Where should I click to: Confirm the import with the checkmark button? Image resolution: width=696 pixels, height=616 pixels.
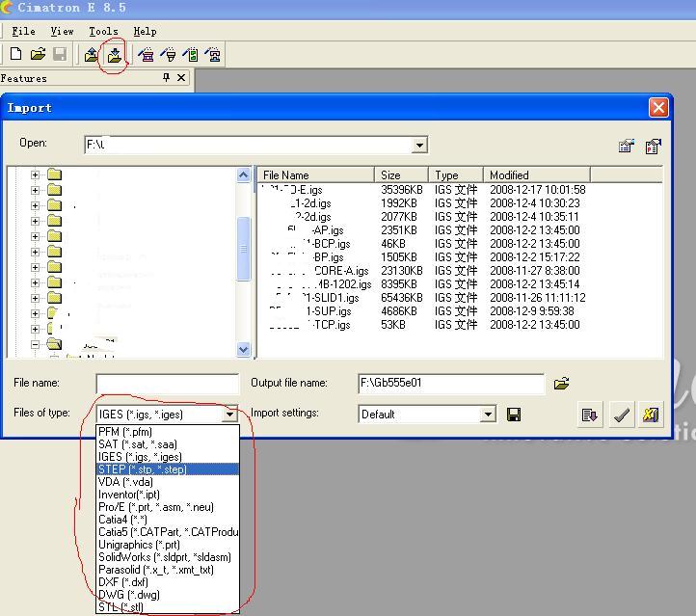pyautogui.click(x=621, y=415)
